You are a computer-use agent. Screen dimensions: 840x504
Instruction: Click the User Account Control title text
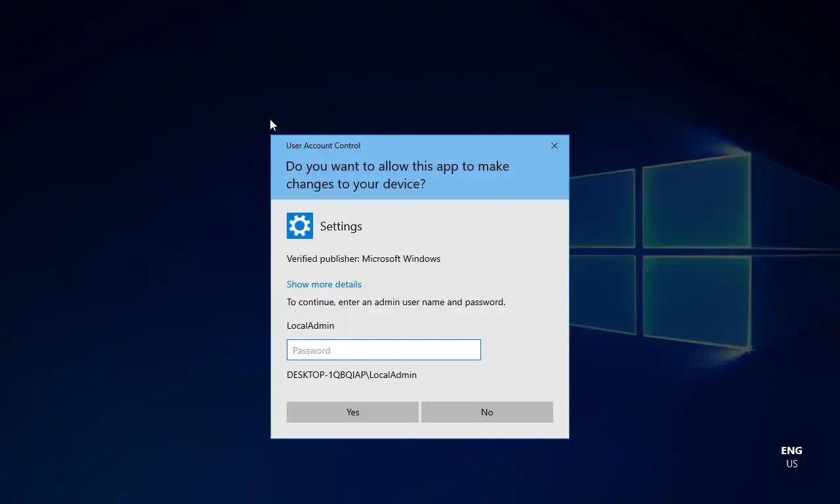(x=323, y=146)
